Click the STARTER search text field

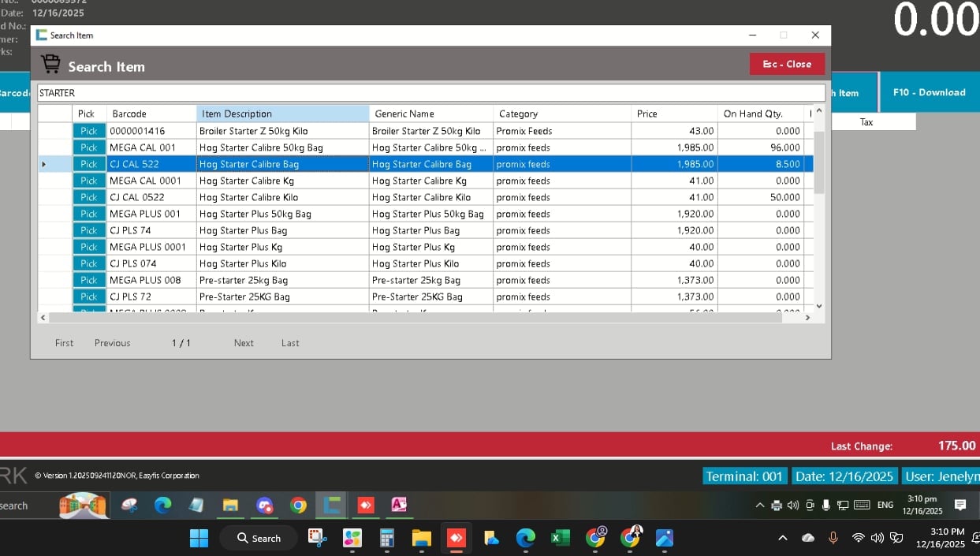pos(430,93)
